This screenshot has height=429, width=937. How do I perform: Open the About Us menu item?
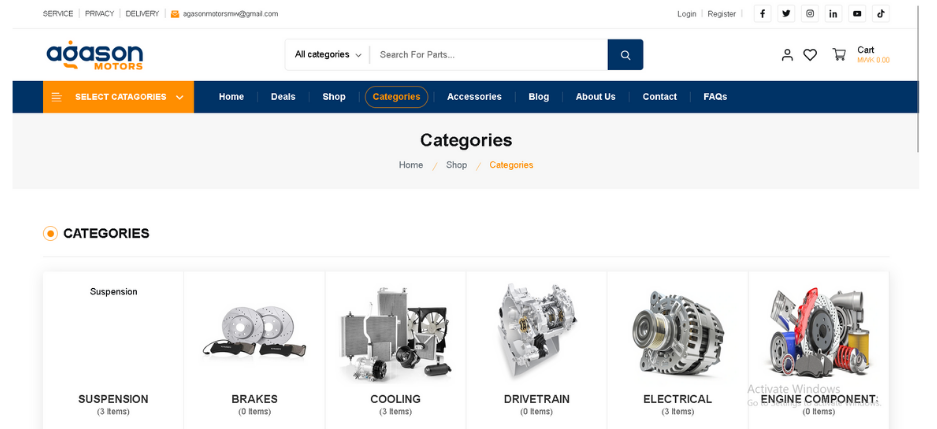click(595, 97)
